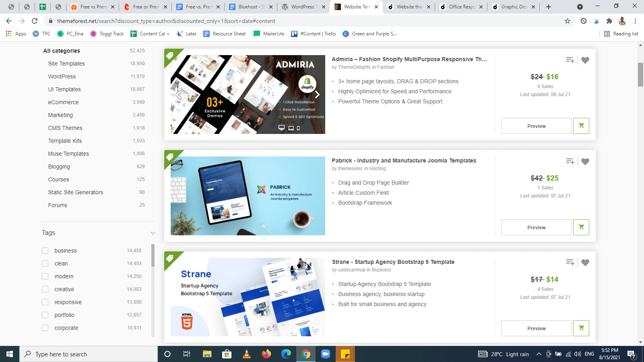Open Pabrick template thumbnail
The image size is (644, 362).
(248, 196)
